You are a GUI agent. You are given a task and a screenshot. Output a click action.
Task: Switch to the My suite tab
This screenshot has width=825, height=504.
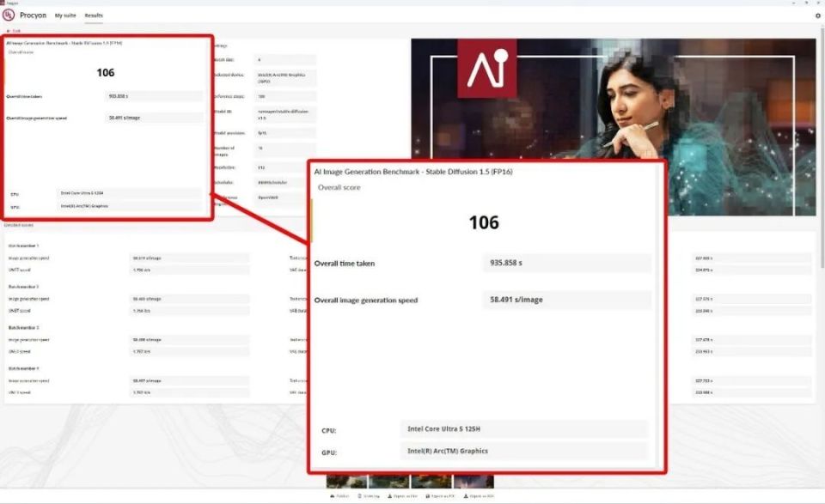(65, 15)
